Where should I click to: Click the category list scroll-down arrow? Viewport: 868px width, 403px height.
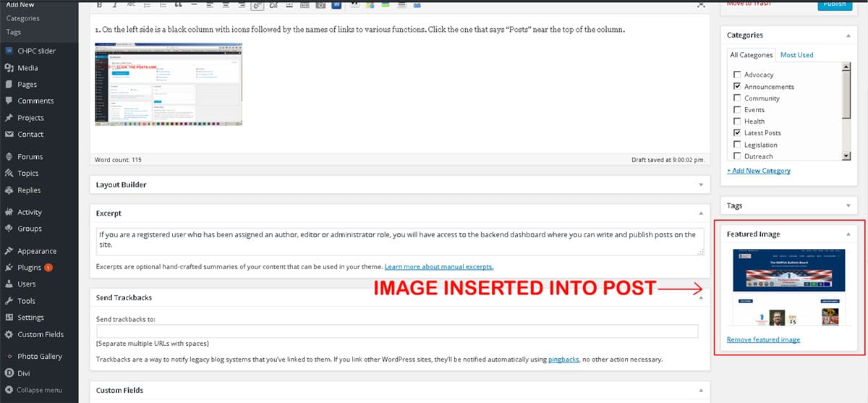(x=846, y=156)
